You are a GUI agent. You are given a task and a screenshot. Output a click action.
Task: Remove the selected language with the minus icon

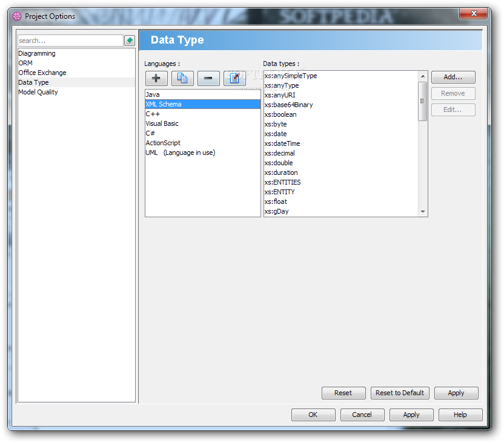208,78
